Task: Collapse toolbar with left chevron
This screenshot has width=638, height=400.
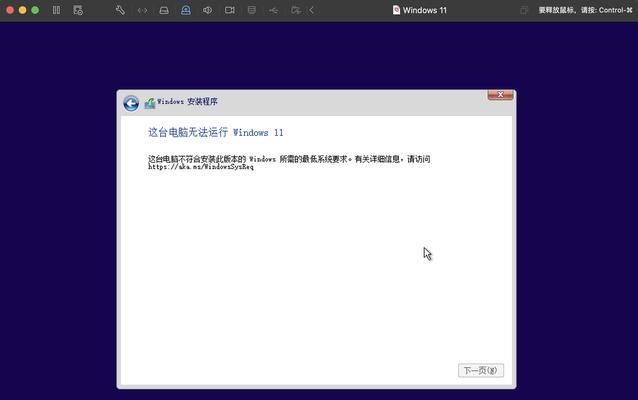Action: pos(312,10)
